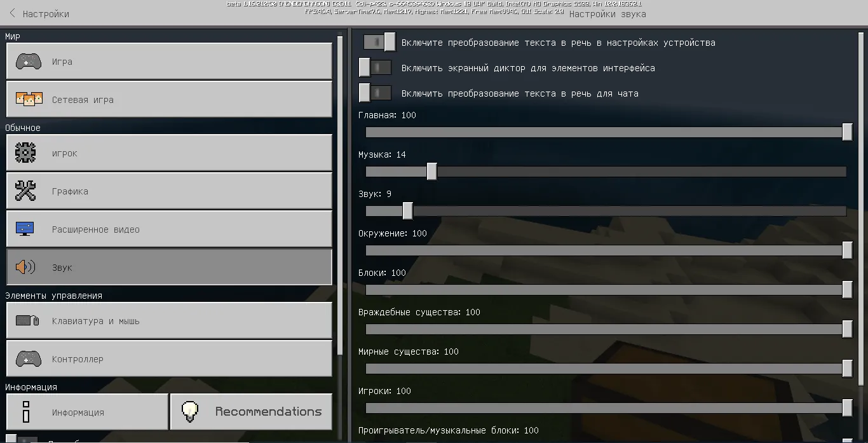Click the Главная volume slider track
The width and height of the screenshot is (868, 443).
point(604,132)
